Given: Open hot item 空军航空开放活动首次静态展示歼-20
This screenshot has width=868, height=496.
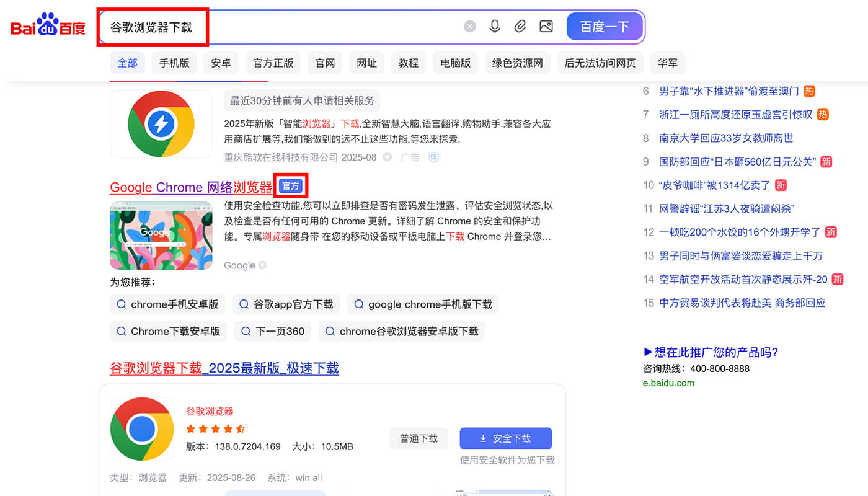Looking at the screenshot, I should point(743,279).
